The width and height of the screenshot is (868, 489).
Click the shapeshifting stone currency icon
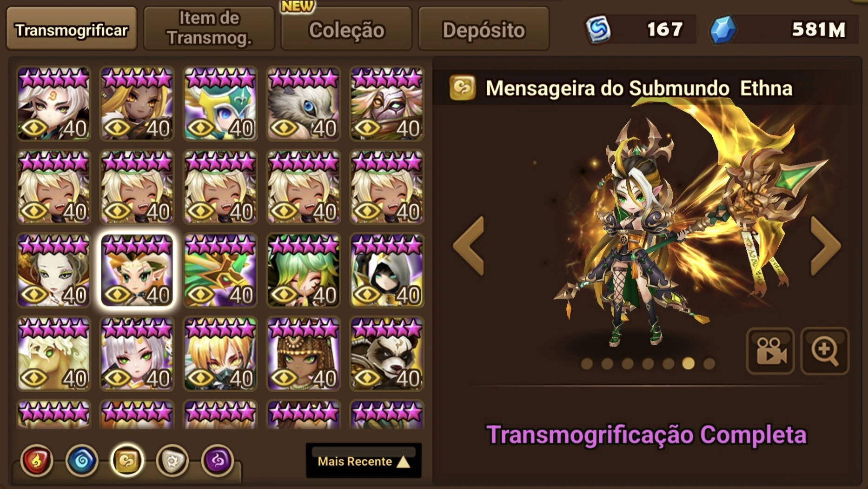pos(598,29)
